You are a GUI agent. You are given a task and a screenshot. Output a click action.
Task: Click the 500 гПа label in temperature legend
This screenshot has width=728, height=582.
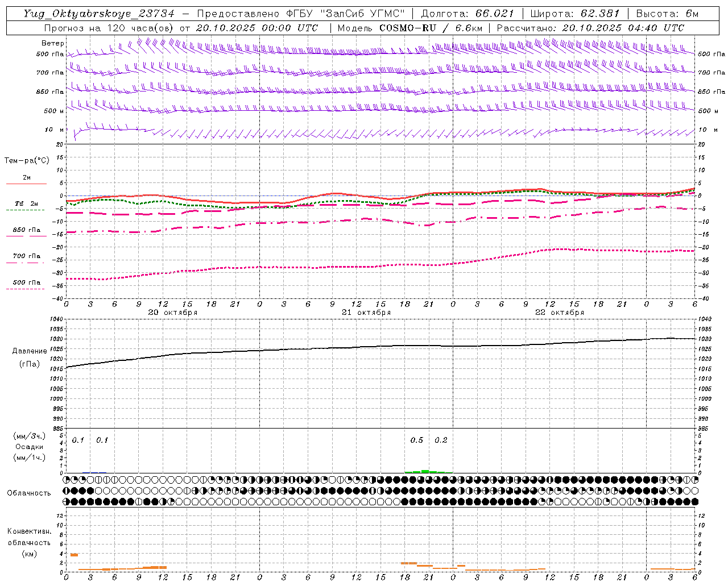point(27,282)
